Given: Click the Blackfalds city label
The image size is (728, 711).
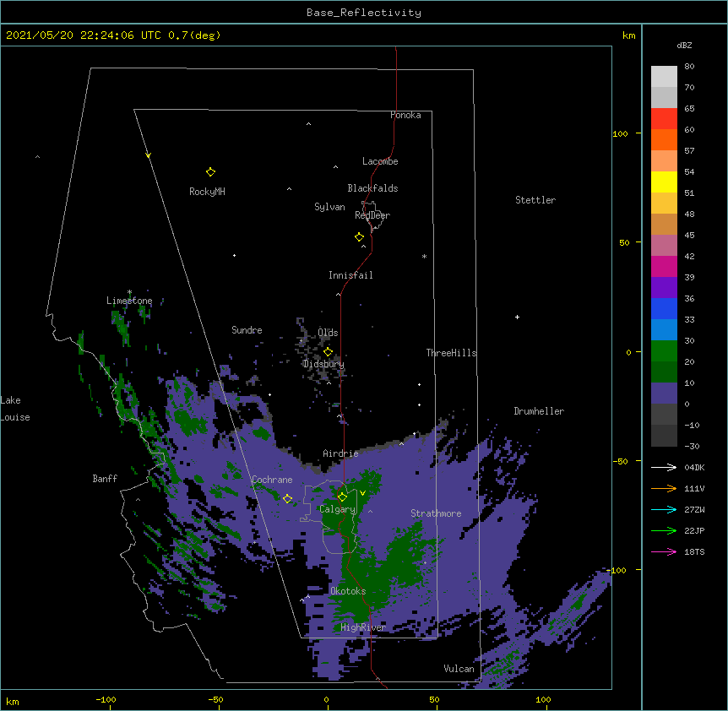Looking at the screenshot, I should 372,188.
